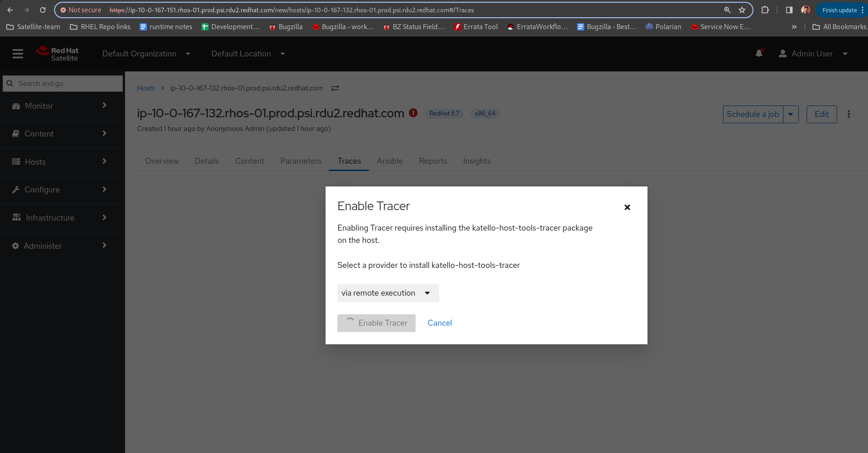Image resolution: width=868 pixels, height=453 pixels.
Task: Open the Bugzilla bookmark with bug icon
Action: 286,27
